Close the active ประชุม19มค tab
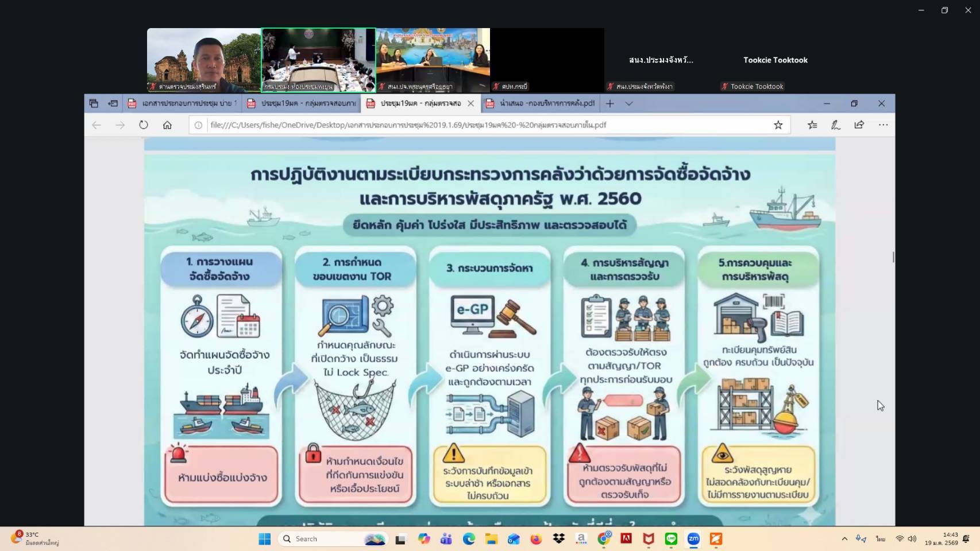This screenshot has width=980, height=551. [x=471, y=103]
